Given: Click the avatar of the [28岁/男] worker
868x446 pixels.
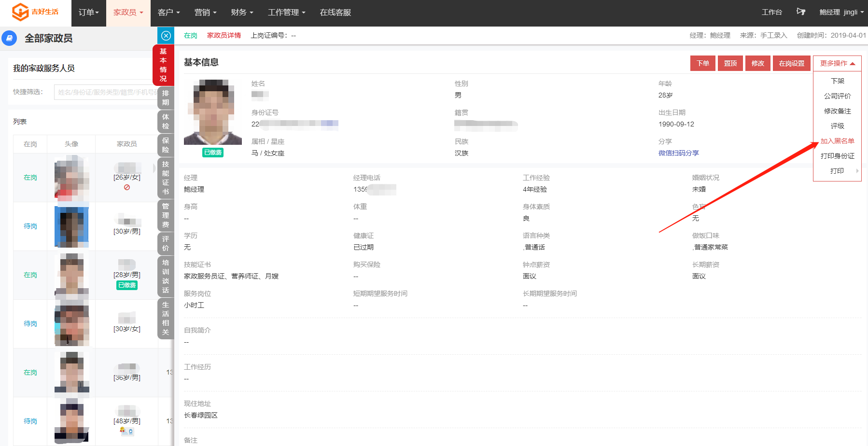Looking at the screenshot, I should [x=71, y=275].
